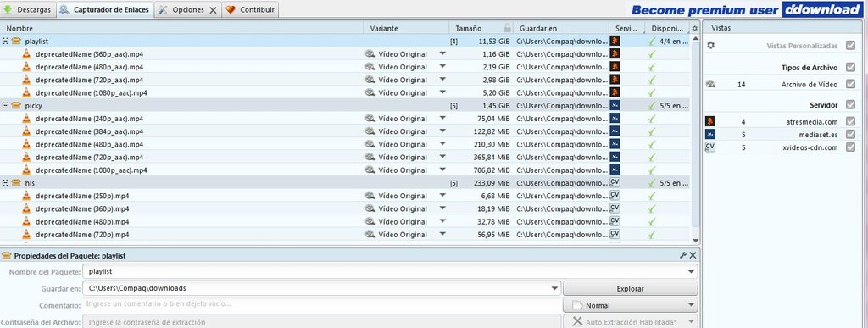Click xvideos-cdn.com server icon in Vistas panel

tap(710, 147)
